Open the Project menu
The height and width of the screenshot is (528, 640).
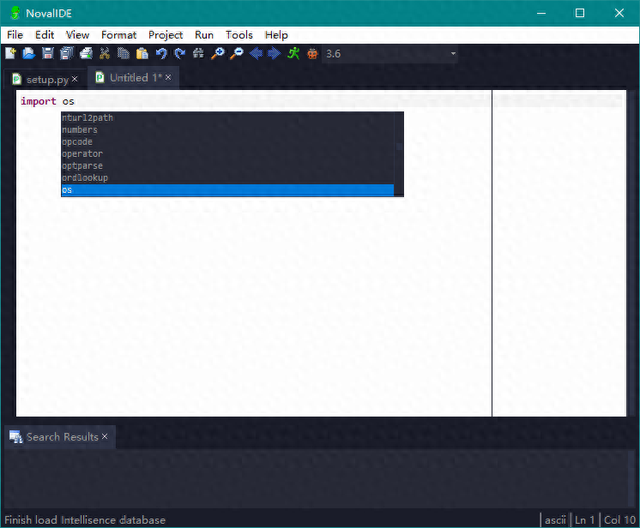click(165, 35)
